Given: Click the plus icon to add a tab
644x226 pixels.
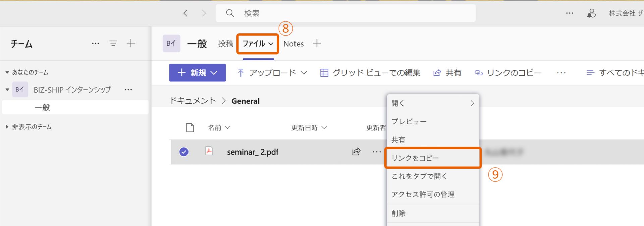Looking at the screenshot, I should click(x=317, y=43).
